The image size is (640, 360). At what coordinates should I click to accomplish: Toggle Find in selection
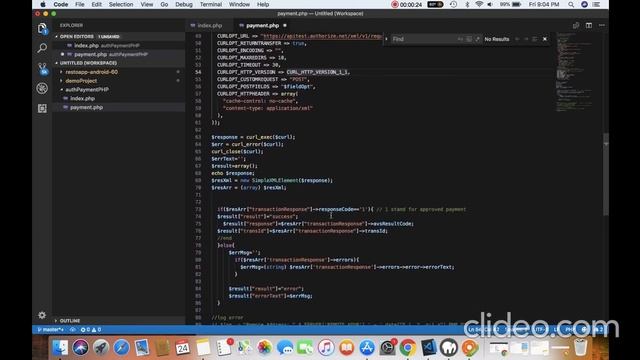point(535,39)
